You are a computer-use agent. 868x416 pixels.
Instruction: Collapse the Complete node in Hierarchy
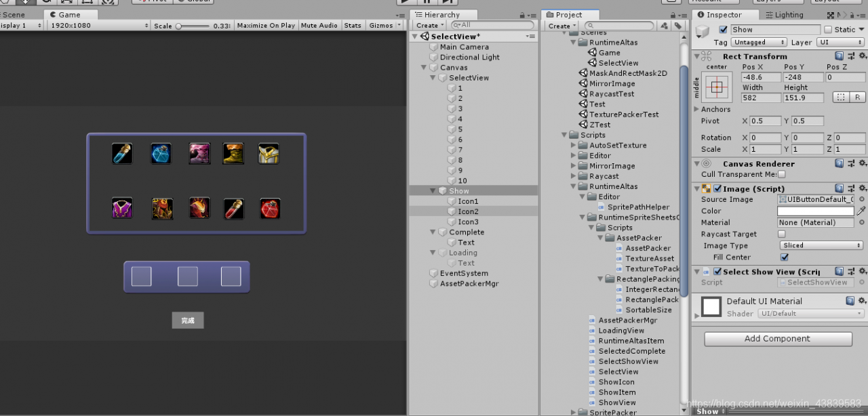433,232
